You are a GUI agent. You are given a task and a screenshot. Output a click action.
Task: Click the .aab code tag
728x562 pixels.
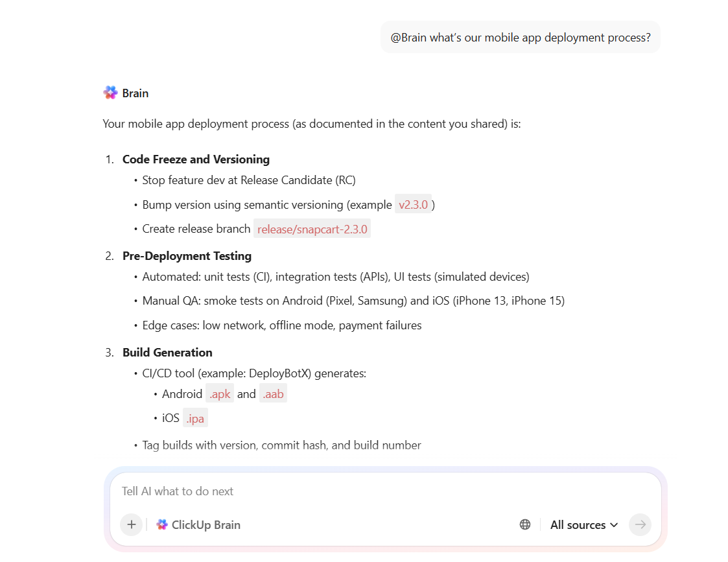pyautogui.click(x=273, y=393)
